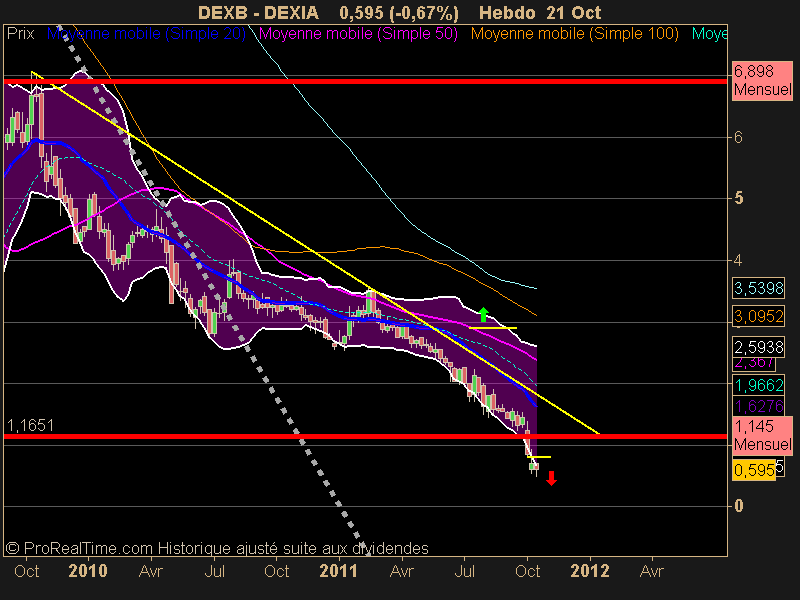Viewport: 800px width, 600px height.
Task: Click the 3,5398 price tag
Action: (759, 288)
